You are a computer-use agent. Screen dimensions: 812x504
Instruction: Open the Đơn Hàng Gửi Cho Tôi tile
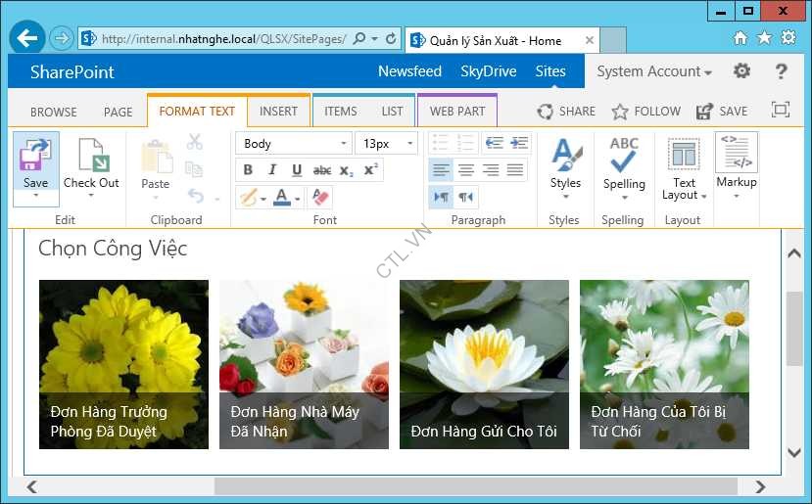coord(484,365)
